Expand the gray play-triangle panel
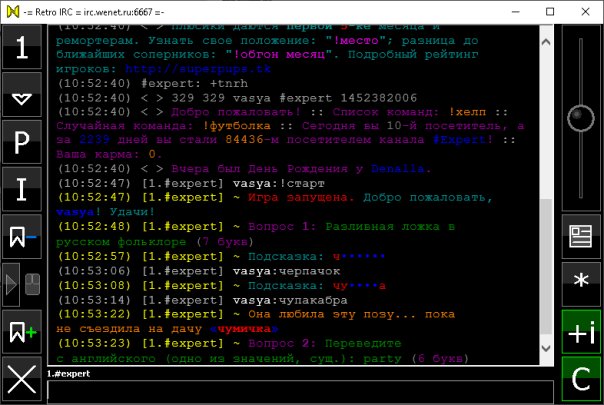Screen dimensions: 604x405 (x=11, y=285)
